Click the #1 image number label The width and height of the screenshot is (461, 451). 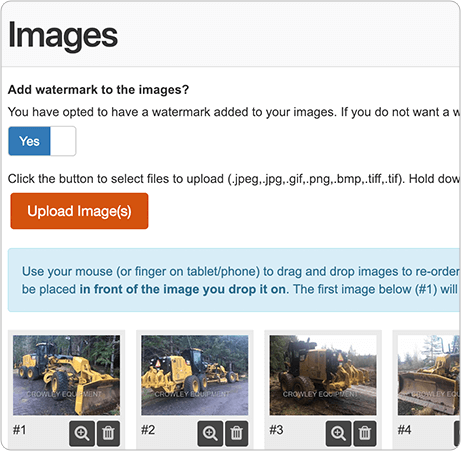(x=19, y=430)
